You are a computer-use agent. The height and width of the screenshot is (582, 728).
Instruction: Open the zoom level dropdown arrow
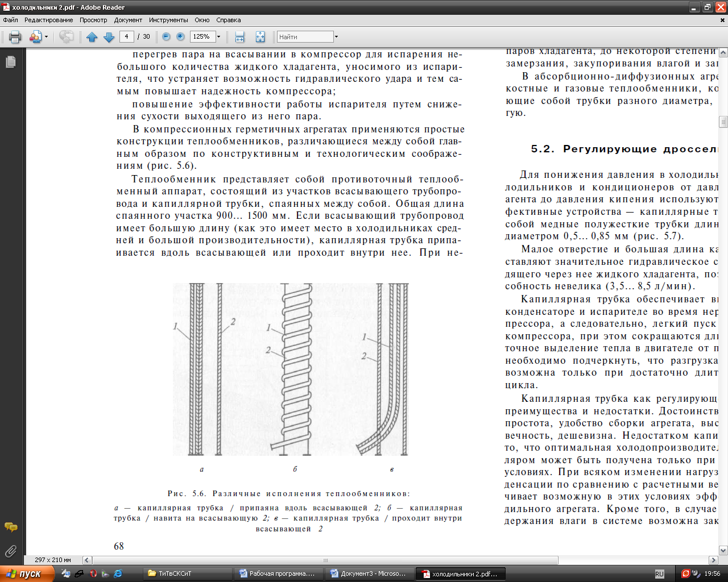point(218,36)
